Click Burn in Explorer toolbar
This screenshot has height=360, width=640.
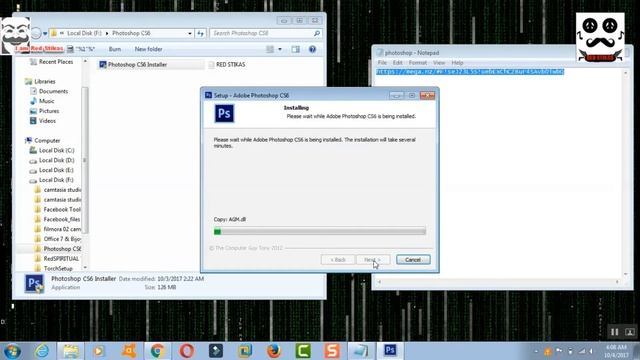(115, 49)
